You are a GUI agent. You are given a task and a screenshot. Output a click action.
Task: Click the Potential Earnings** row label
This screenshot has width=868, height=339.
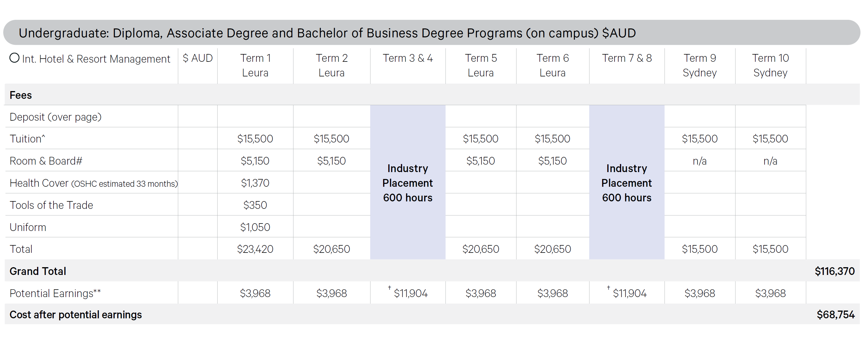pos(55,293)
